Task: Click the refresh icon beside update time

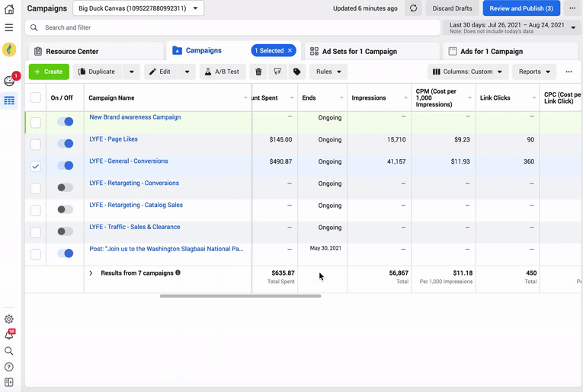Action: pyautogui.click(x=413, y=8)
